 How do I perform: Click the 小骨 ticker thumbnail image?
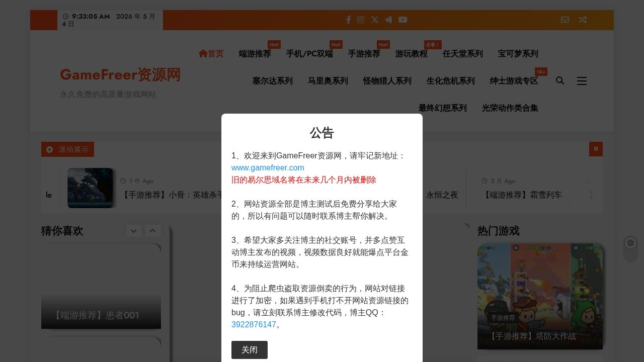[90, 188]
